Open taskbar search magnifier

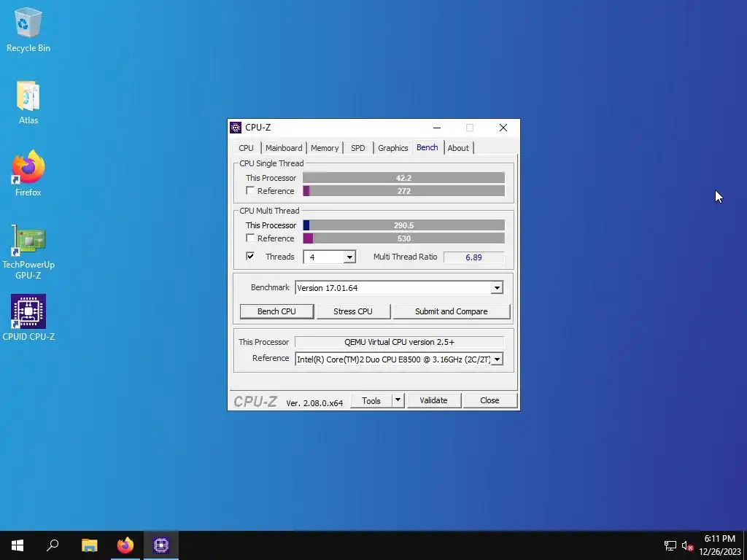[x=53, y=545]
